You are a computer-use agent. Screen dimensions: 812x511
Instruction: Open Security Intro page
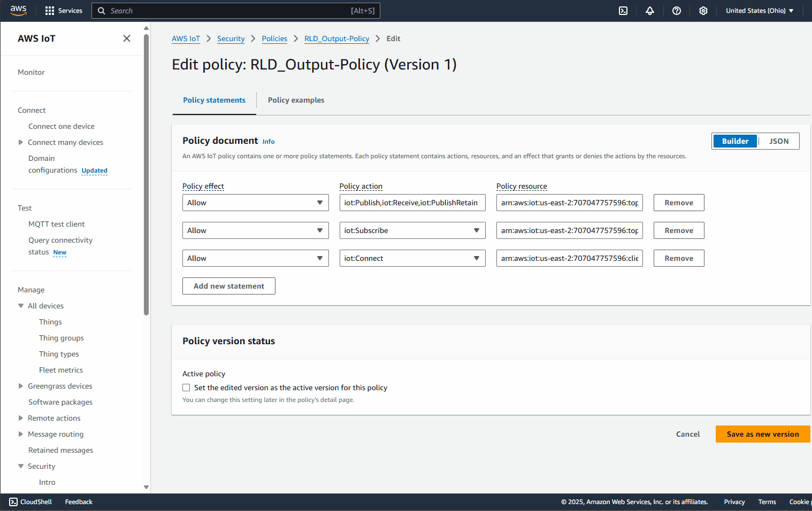click(47, 482)
